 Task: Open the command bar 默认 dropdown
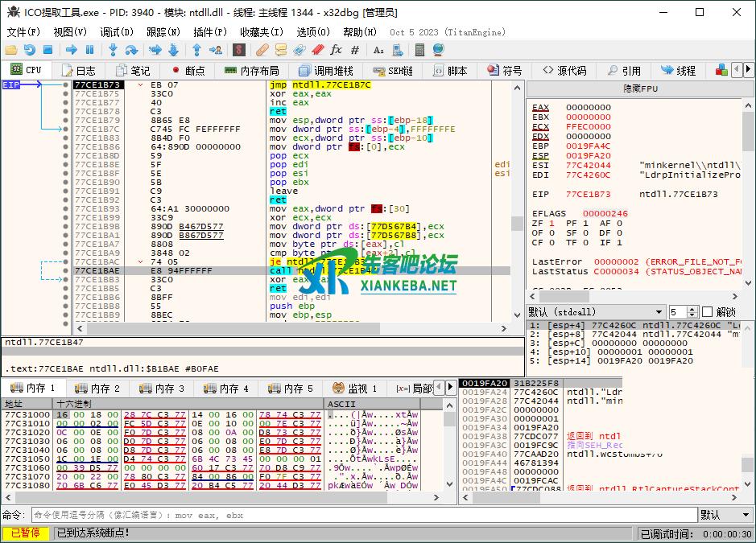click(x=725, y=515)
